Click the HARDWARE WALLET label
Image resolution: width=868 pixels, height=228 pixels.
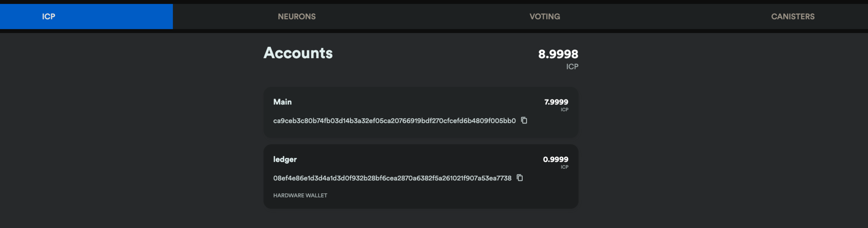(300, 195)
